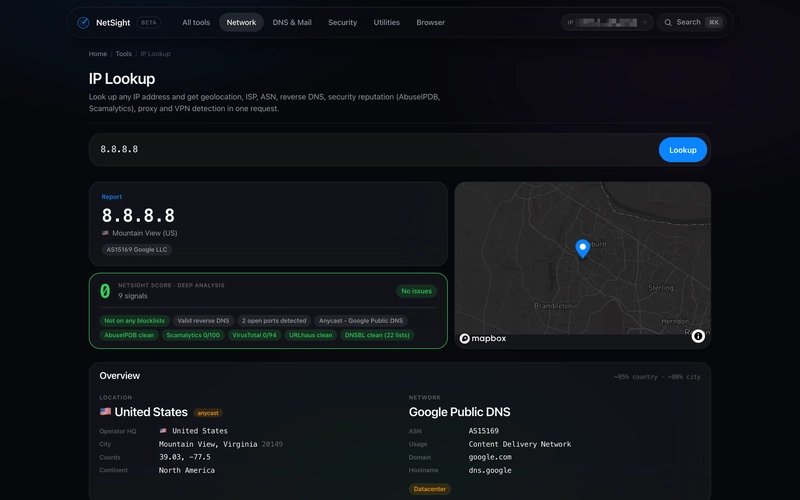800x500 pixels.
Task: Click the NetSight logo icon
Action: click(x=83, y=22)
